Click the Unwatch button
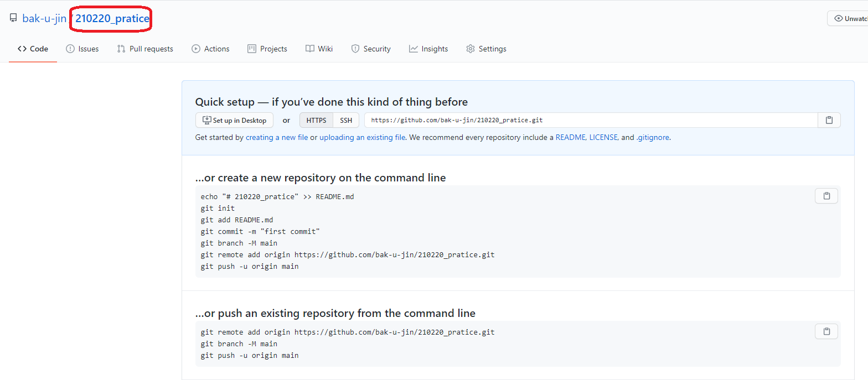 (x=848, y=18)
